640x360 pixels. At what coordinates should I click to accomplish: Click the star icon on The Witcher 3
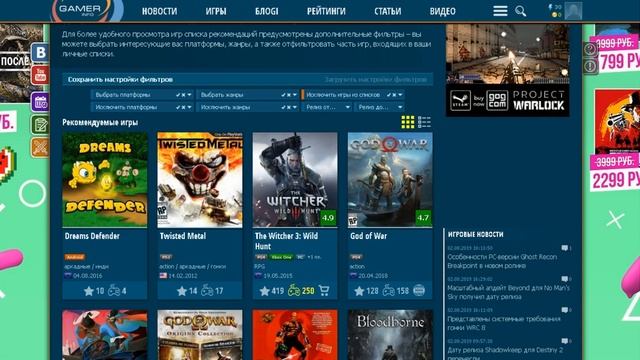pyautogui.click(x=264, y=291)
